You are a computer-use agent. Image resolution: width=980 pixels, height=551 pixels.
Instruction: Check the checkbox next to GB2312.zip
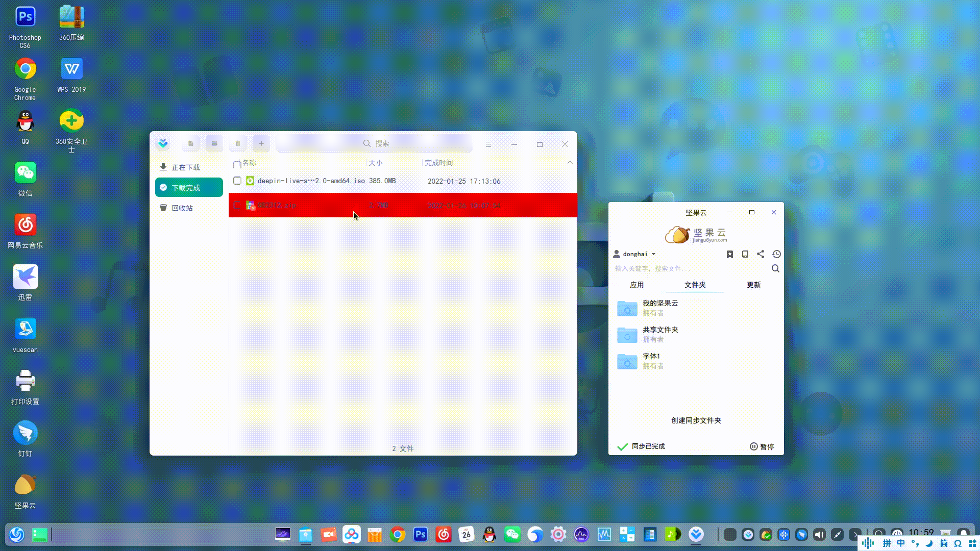(237, 205)
